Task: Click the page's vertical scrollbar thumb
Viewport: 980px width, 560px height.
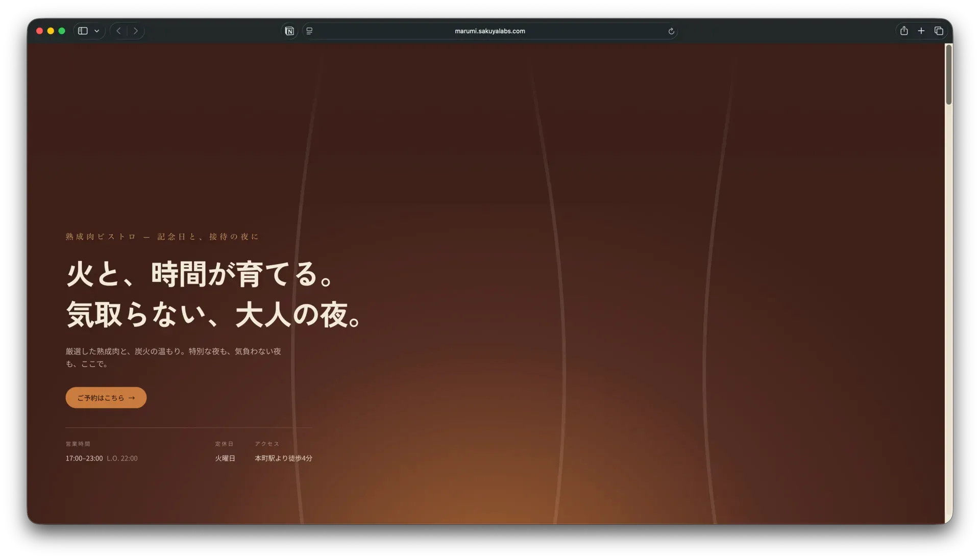Action: pos(949,74)
